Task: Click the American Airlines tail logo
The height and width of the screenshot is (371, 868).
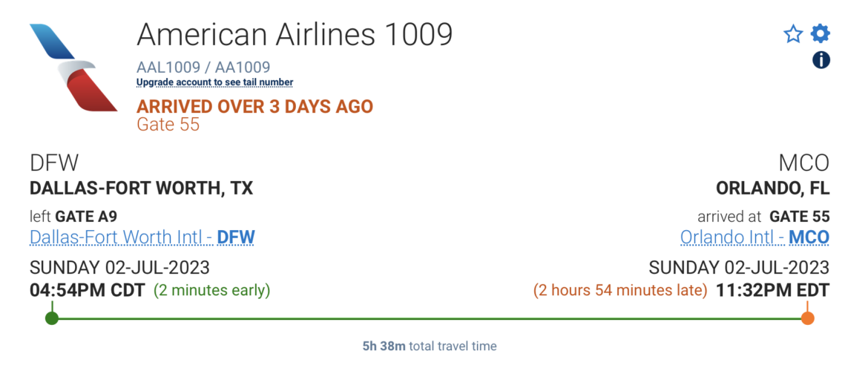Action: (x=73, y=68)
